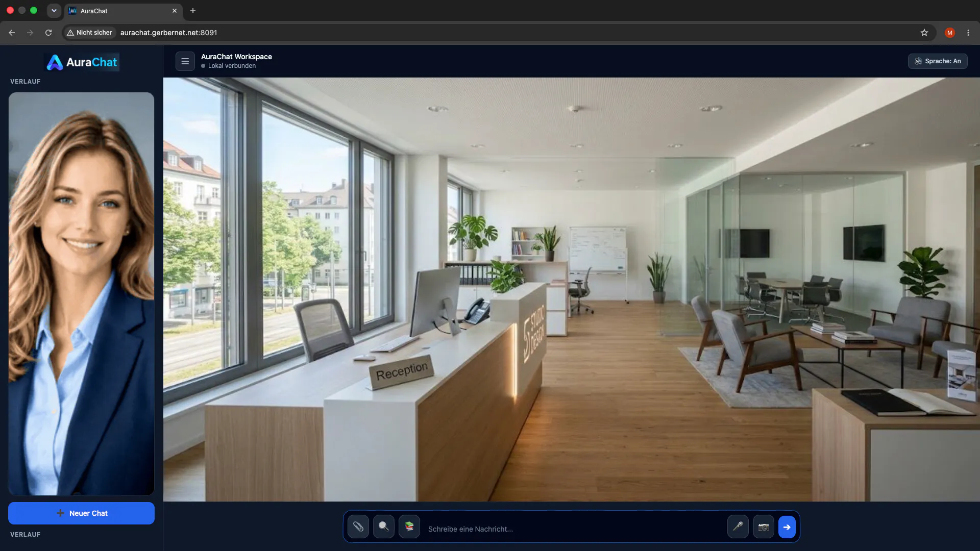
Task: Click the AuraChat Workspace title
Action: [x=236, y=57]
